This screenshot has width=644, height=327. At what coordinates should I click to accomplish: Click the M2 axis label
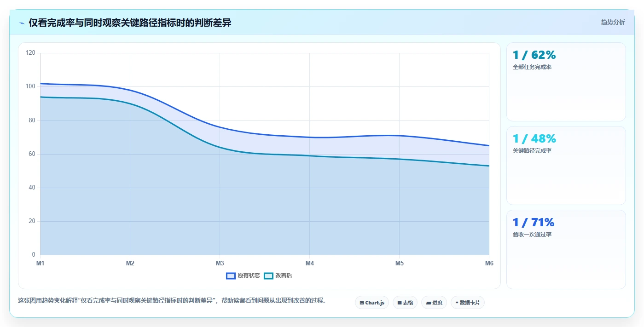[x=130, y=263]
